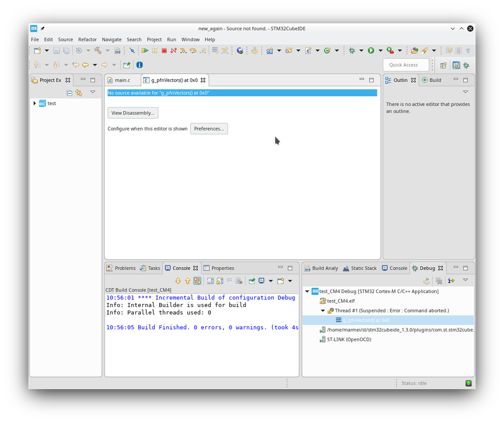This screenshot has width=504, height=423.
Task: Click the Save floppy icon
Action: coord(57,50)
